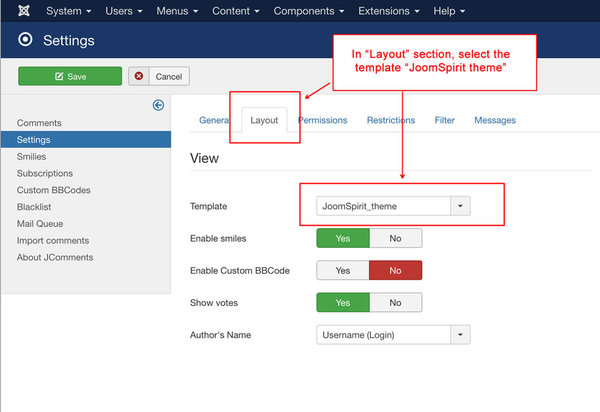Click the red X cancel icon
The width and height of the screenshot is (600, 412).
(x=139, y=76)
